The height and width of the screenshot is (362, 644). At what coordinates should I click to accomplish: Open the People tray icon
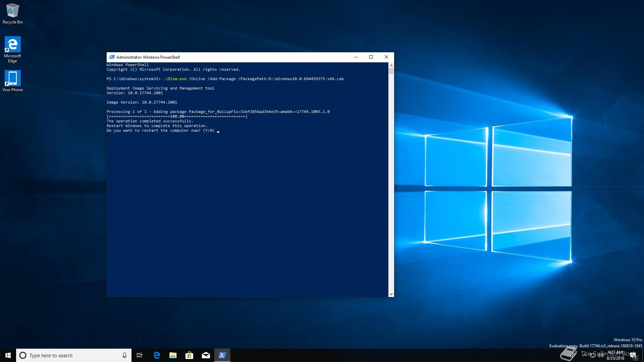(x=573, y=355)
